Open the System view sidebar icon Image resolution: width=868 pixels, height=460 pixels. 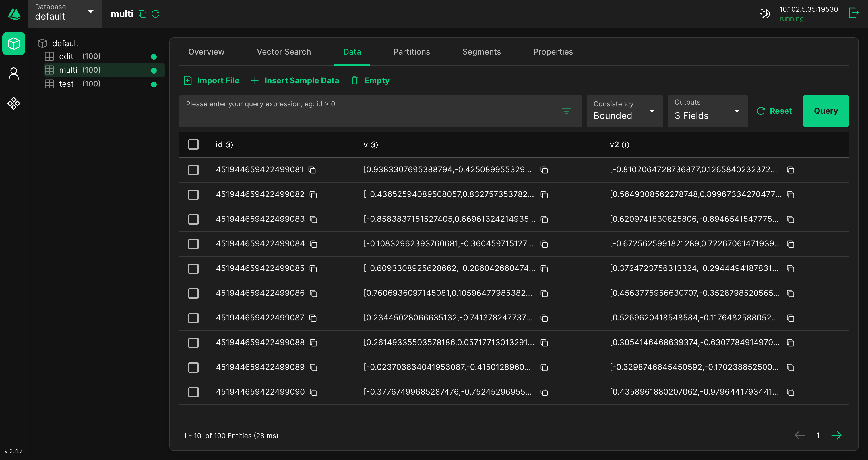click(x=14, y=103)
